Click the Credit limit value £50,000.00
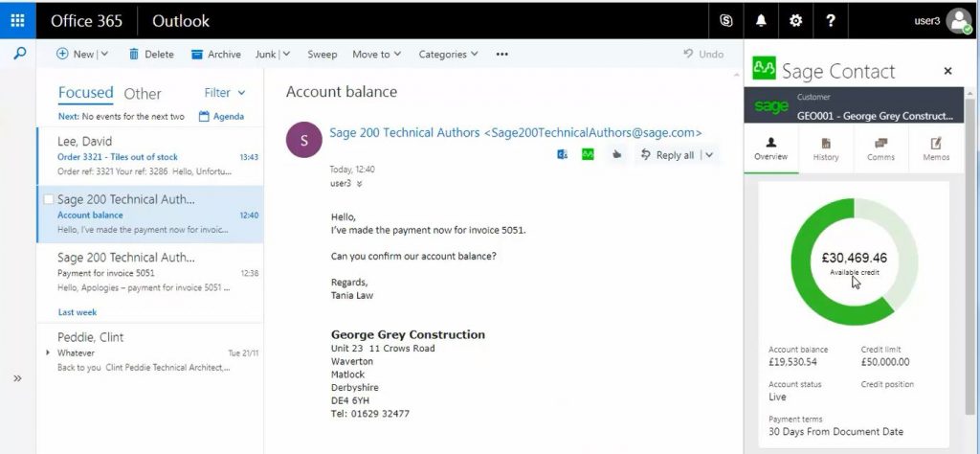Screen dimensions: 980x454 click(x=885, y=362)
